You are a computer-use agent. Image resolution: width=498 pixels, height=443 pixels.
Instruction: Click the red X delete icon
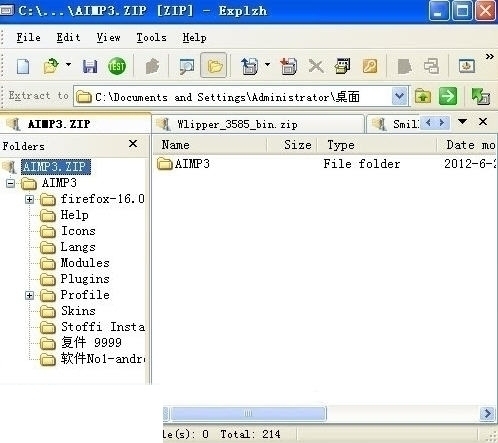[316, 66]
